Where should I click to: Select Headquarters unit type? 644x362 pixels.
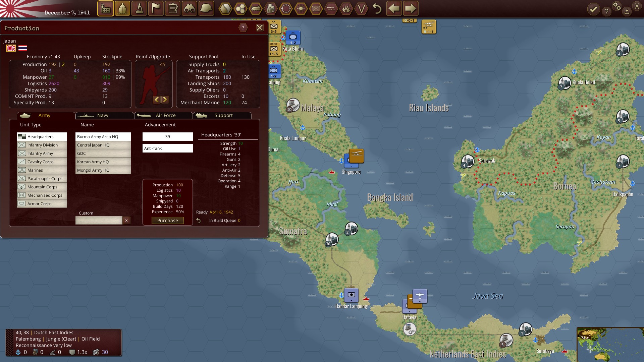42,136
